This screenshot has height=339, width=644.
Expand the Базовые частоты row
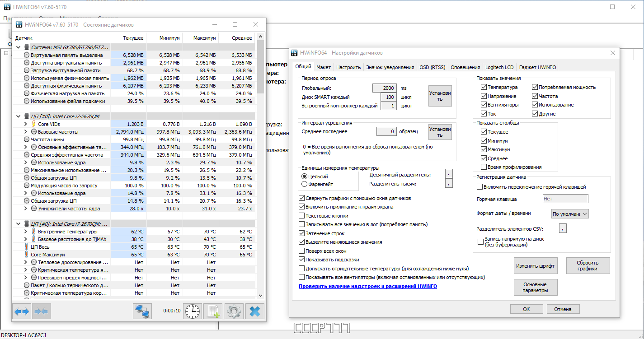coord(26,131)
